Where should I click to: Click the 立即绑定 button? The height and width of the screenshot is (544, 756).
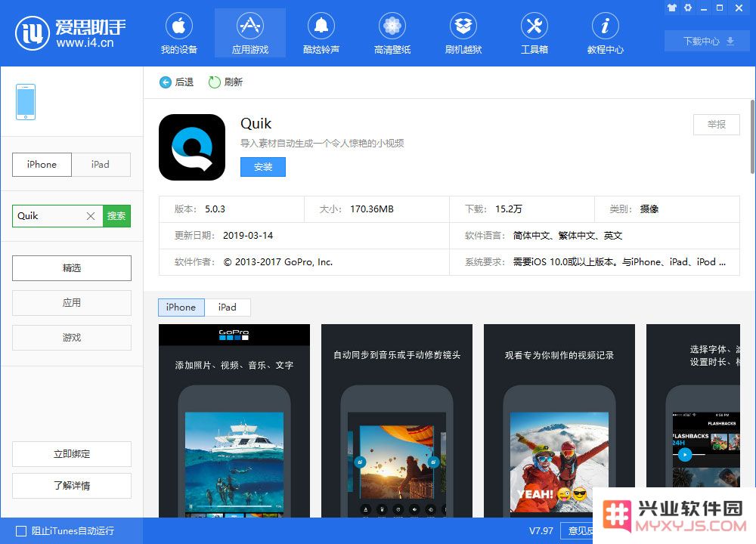click(x=71, y=454)
